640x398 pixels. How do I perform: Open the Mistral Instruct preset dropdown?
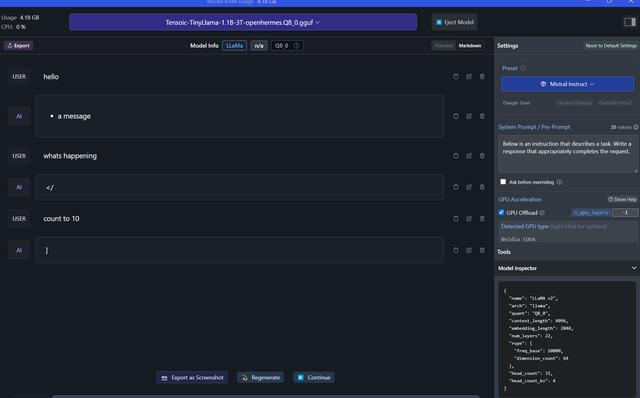click(x=567, y=84)
